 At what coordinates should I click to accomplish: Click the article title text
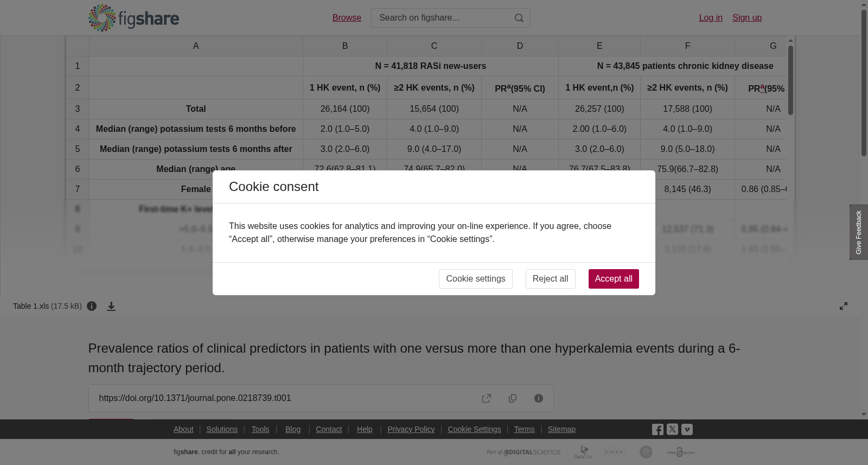[x=414, y=358]
